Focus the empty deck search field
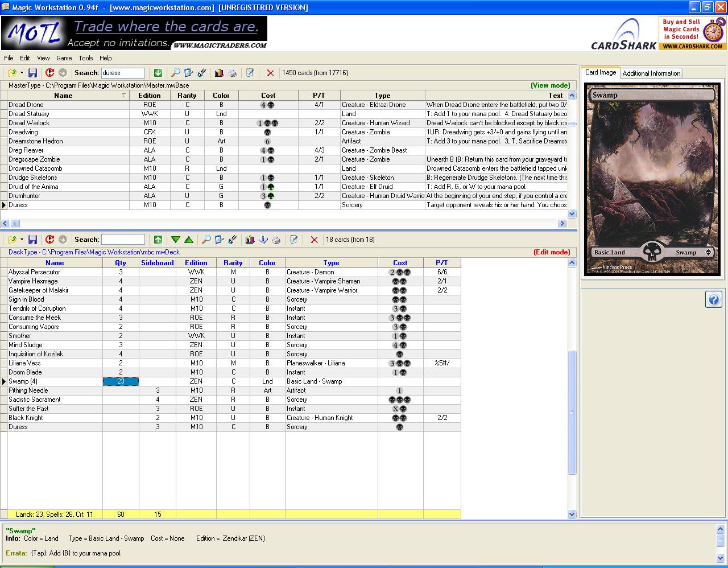 click(123, 240)
